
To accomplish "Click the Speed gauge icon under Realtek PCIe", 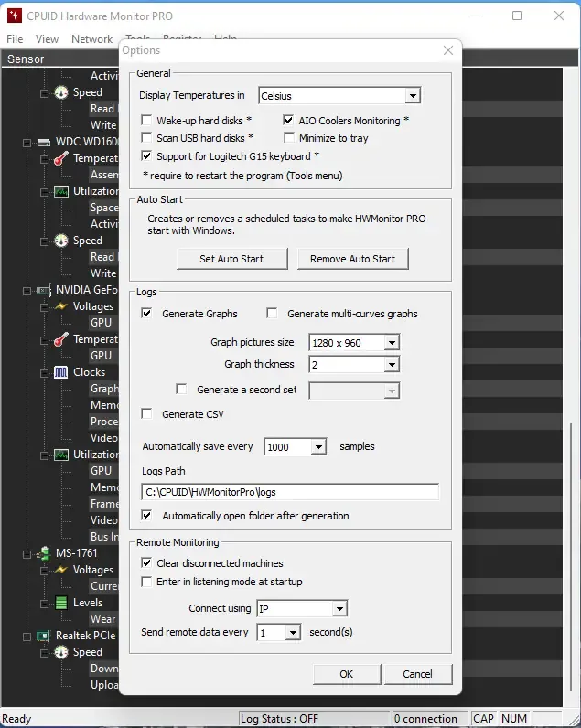I will tap(60, 652).
